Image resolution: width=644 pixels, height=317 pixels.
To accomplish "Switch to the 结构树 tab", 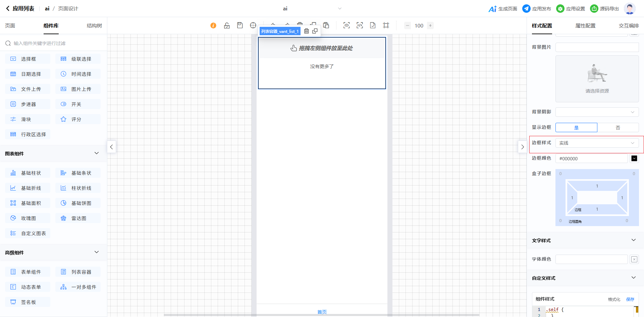I will (x=94, y=26).
